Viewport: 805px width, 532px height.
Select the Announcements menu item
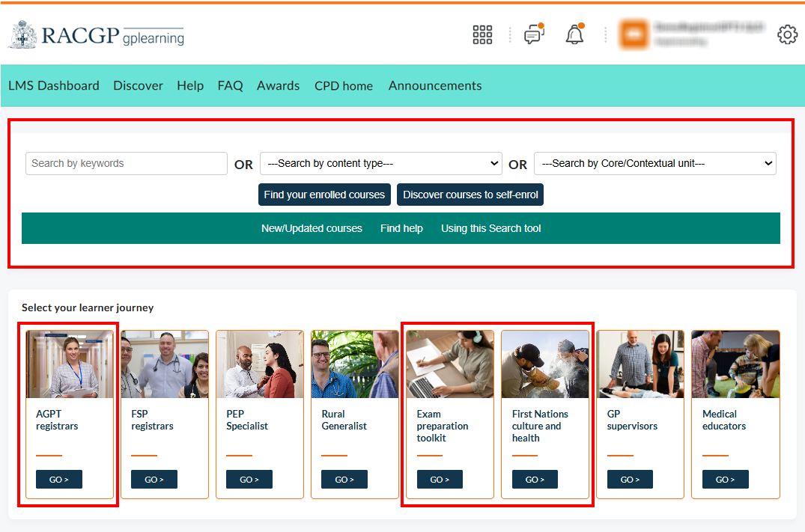[x=435, y=86]
